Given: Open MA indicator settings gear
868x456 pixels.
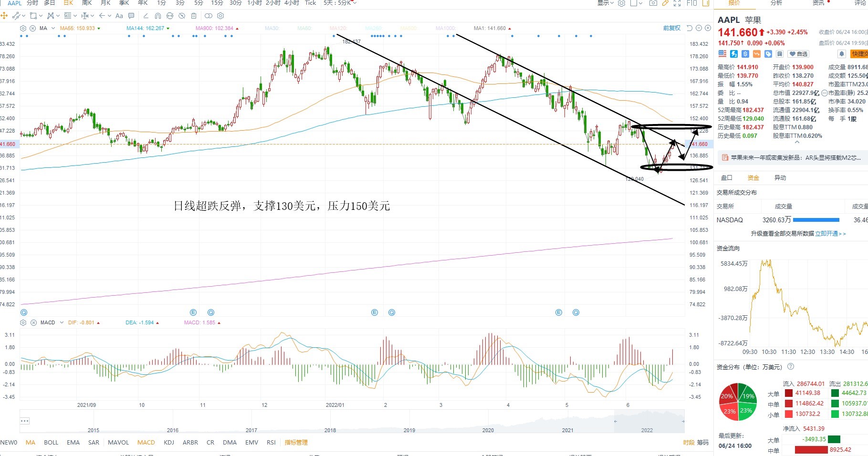Looking at the screenshot, I should [x=23, y=28].
